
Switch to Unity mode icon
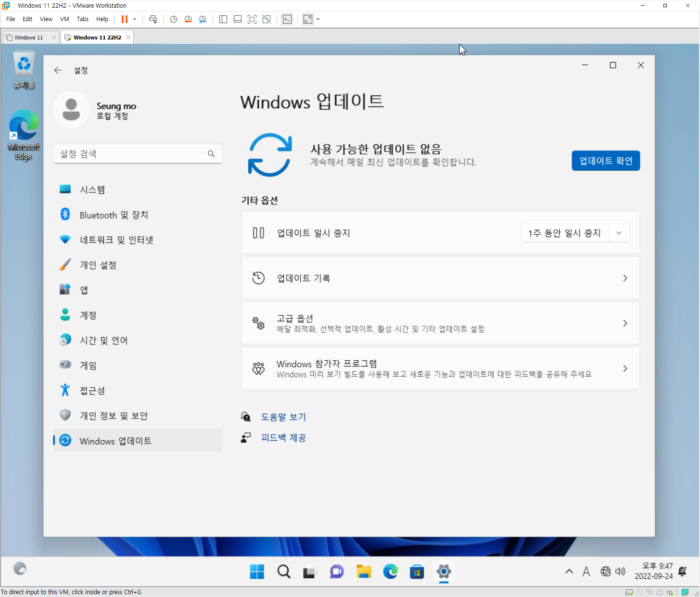pos(267,19)
